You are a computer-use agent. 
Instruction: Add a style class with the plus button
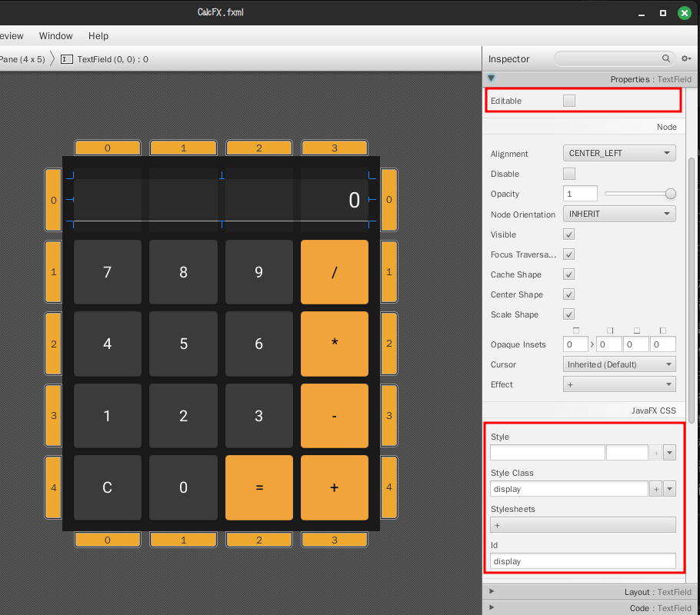point(656,489)
